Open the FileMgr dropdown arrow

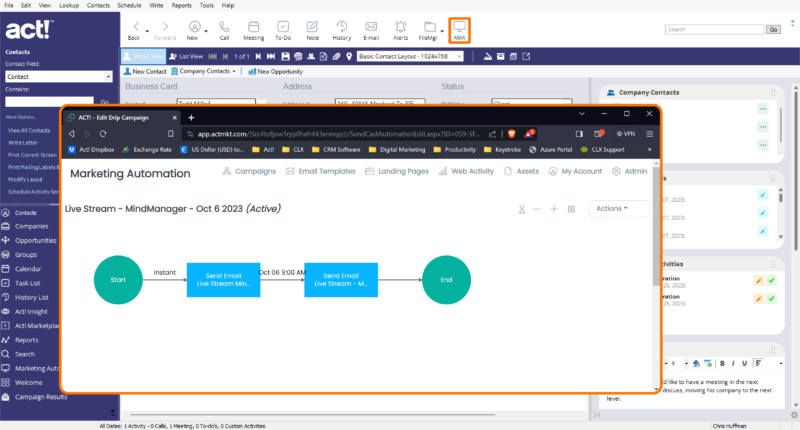(442, 32)
